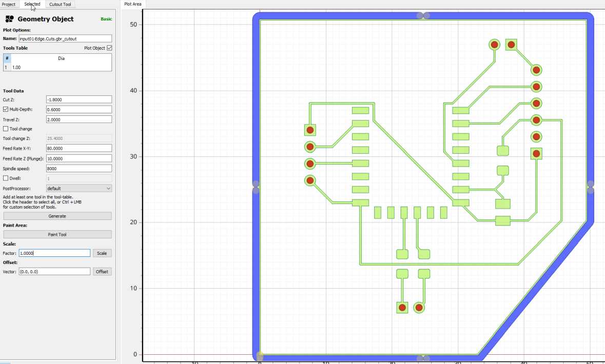Switch to the Cutout Tool tab
This screenshot has width=605, height=364.
click(60, 4)
